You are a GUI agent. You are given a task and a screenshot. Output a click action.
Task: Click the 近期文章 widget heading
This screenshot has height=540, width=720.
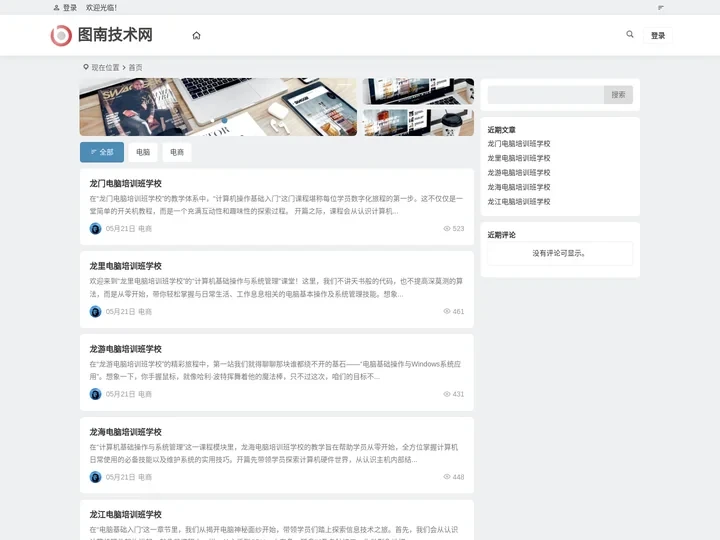click(501, 130)
